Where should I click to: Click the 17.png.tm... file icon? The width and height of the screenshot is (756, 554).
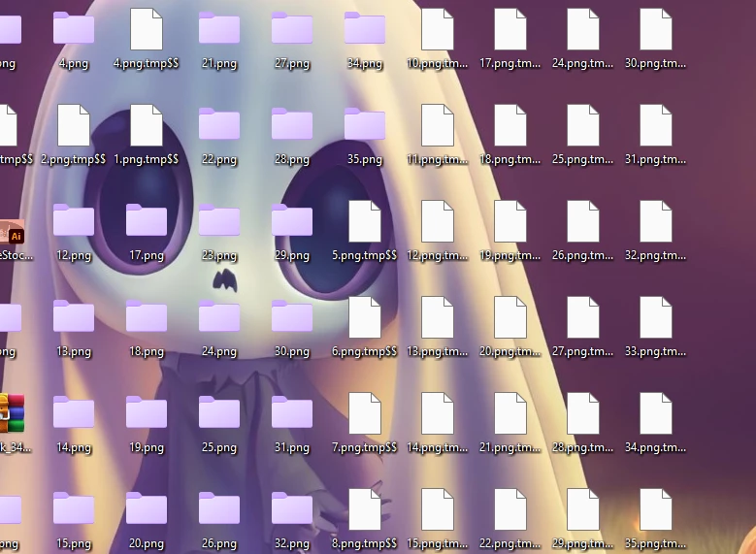pyautogui.click(x=510, y=29)
